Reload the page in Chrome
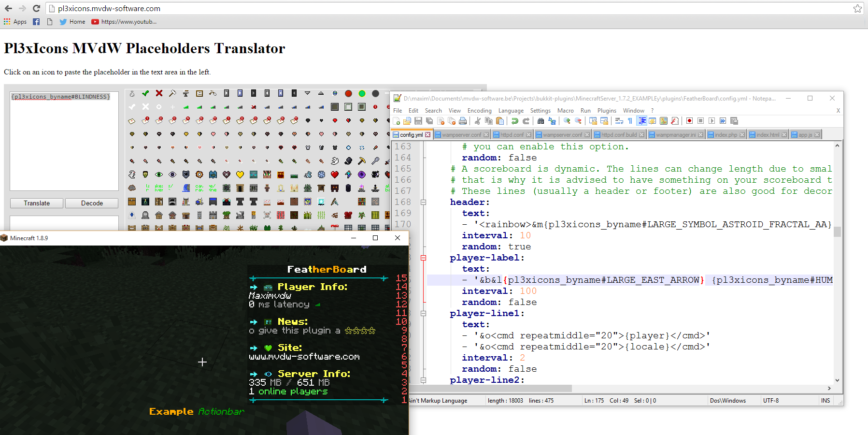Screen dimensions: 868x435 tap(36, 8)
